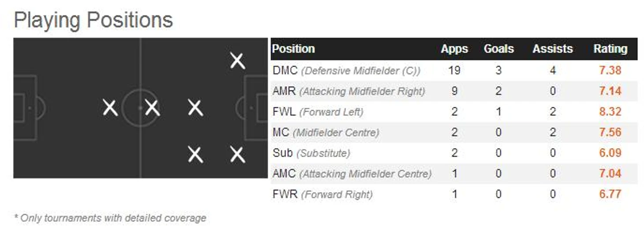This screenshot has height=228, width=644.
Task: Select the DMC Defensive Midfielder row
Action: tap(454, 71)
